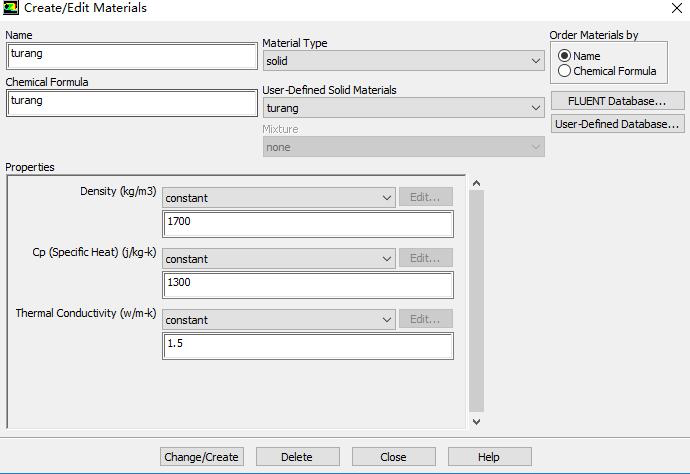The width and height of the screenshot is (690, 474).
Task: Open the Cp Specific Heat method dropdown
Action: pyautogui.click(x=279, y=259)
